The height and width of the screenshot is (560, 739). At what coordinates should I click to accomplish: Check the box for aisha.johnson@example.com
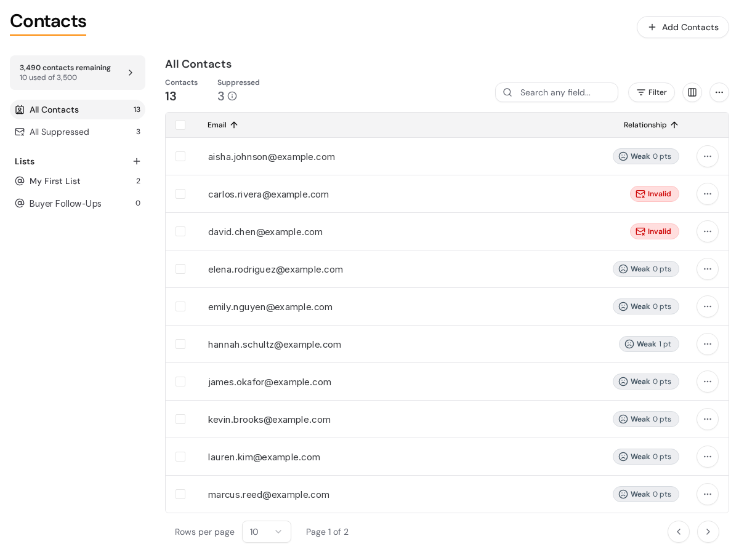[180, 156]
